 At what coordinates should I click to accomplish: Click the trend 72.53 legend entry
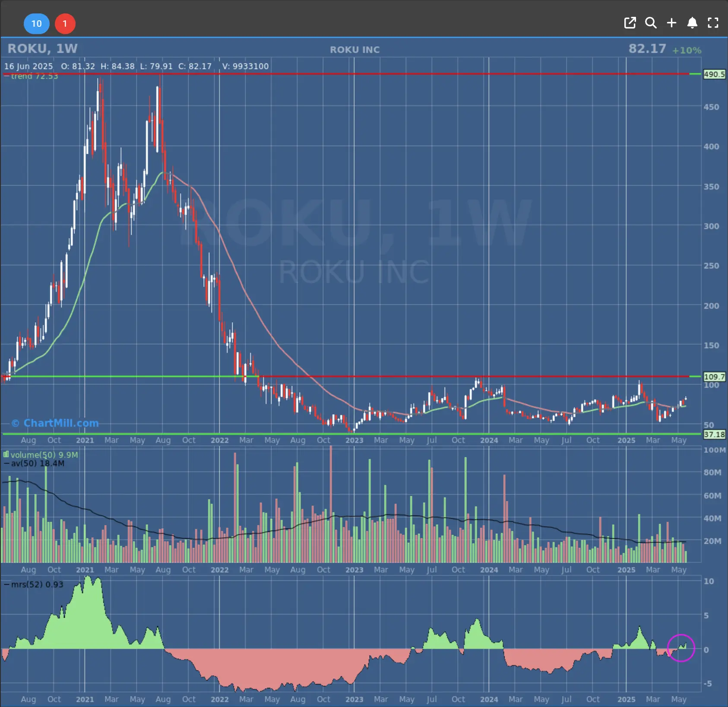(31, 76)
